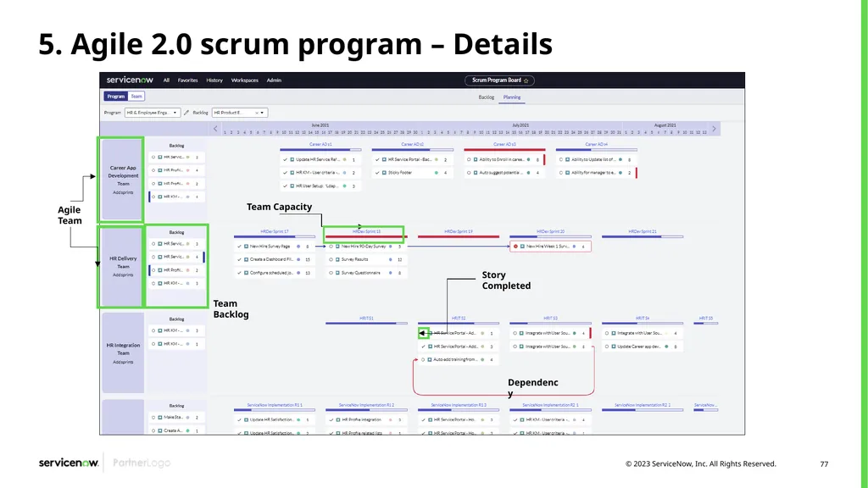Select the HR Delivery Team panel
Viewport: 868px width, 488px height.
point(123,266)
